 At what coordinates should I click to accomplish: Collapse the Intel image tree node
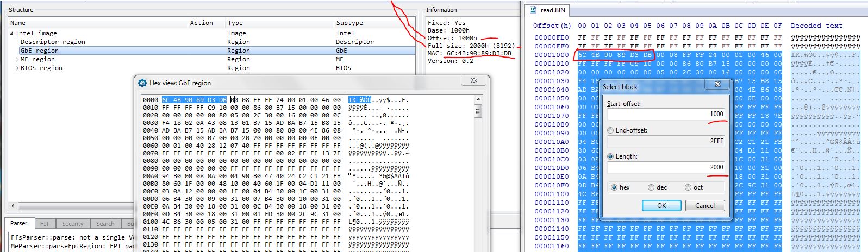click(x=12, y=33)
